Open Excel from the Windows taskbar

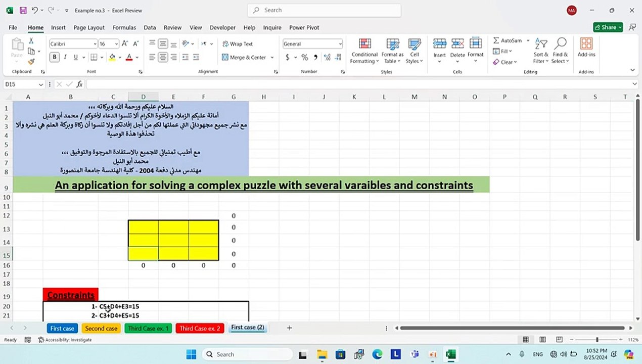click(450, 354)
